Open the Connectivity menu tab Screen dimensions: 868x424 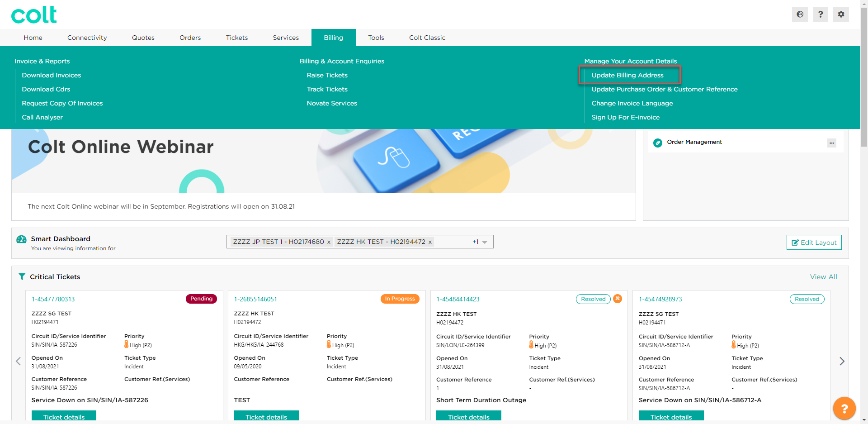click(x=87, y=38)
